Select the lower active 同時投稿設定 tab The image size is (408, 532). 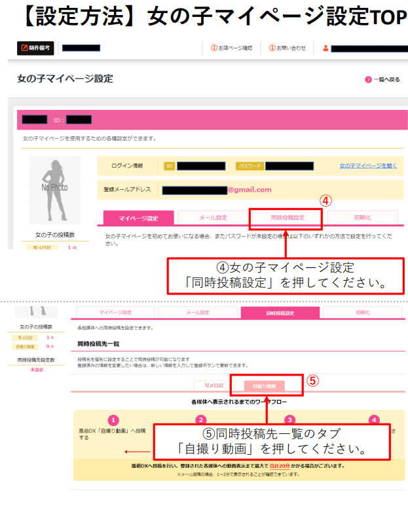pyautogui.click(x=280, y=313)
